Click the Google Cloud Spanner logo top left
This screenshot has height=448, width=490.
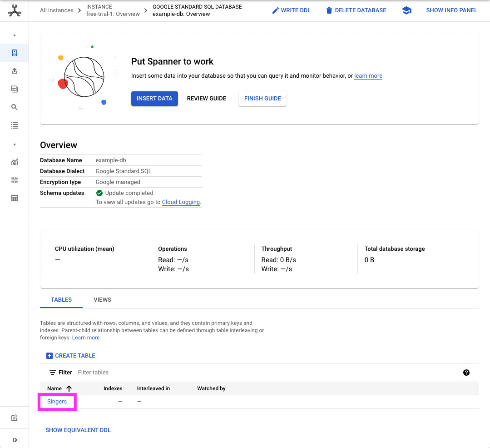pos(14,10)
